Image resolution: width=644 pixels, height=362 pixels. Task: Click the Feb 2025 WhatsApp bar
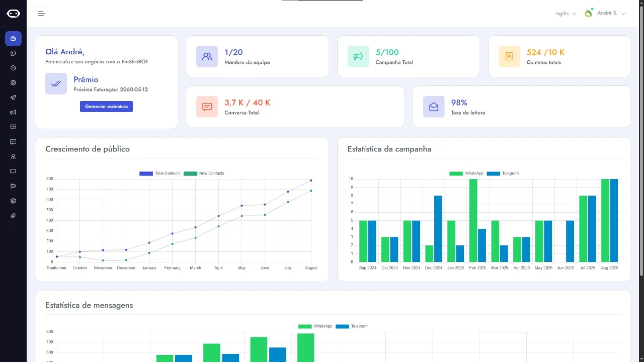point(473,220)
